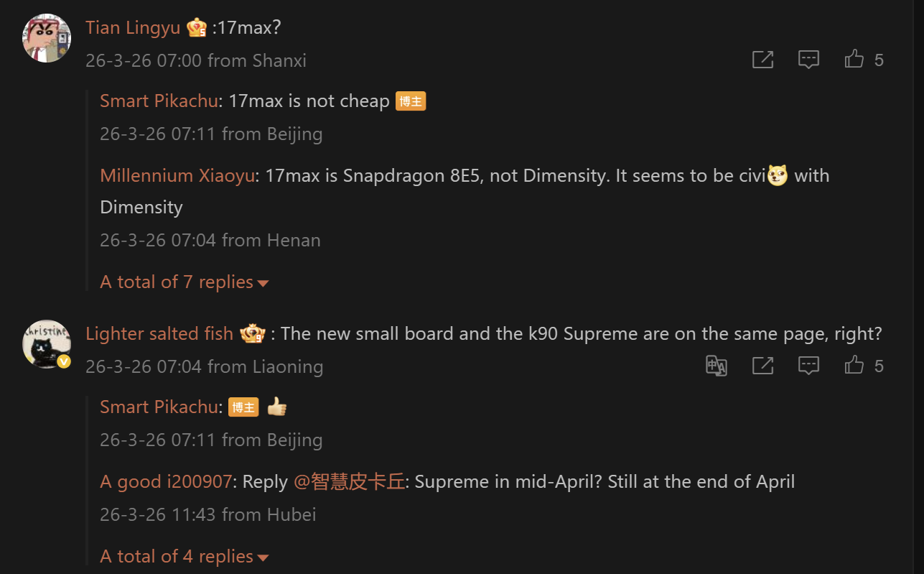The image size is (924, 574).
Task: Click translate icon on Lighter salted fish comment
Action: point(717,366)
